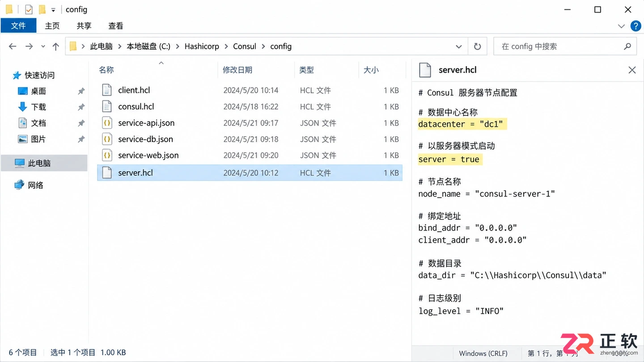Click the consul.hcl file icon
This screenshot has width=644, height=362.
click(x=107, y=106)
